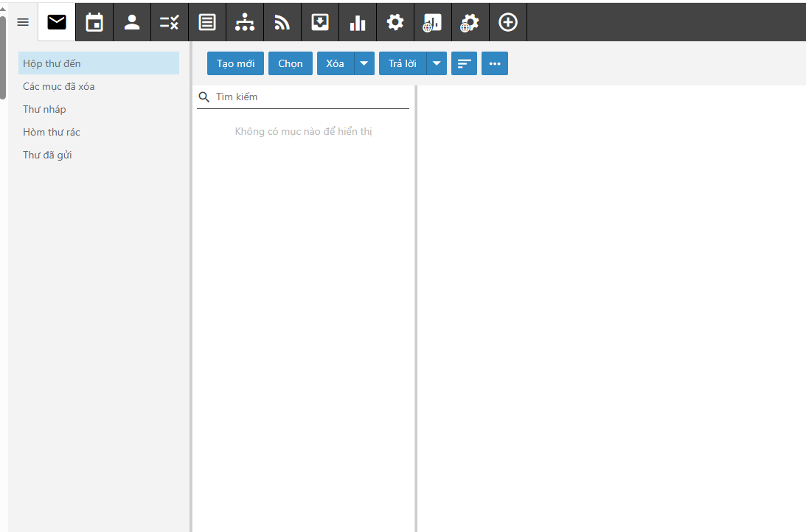Open the Hòm thư rác folder
Image resolution: width=806 pixels, height=532 pixels.
coord(52,132)
